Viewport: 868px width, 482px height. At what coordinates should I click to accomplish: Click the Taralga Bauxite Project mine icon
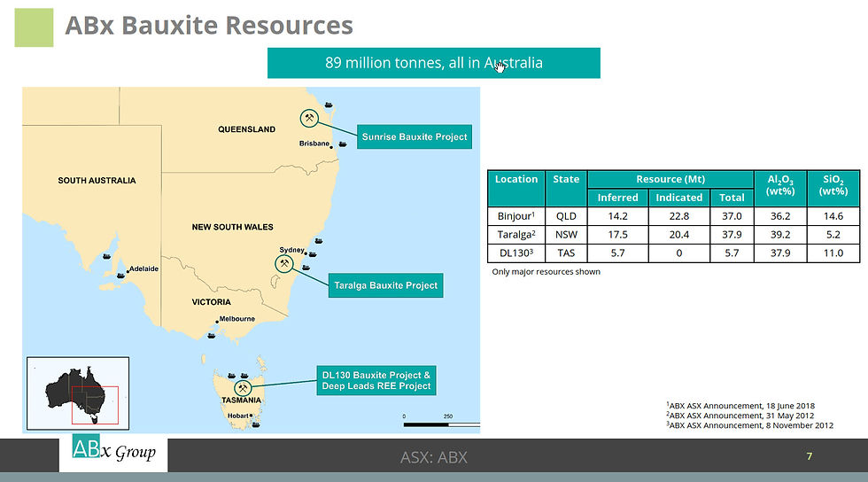(x=284, y=264)
